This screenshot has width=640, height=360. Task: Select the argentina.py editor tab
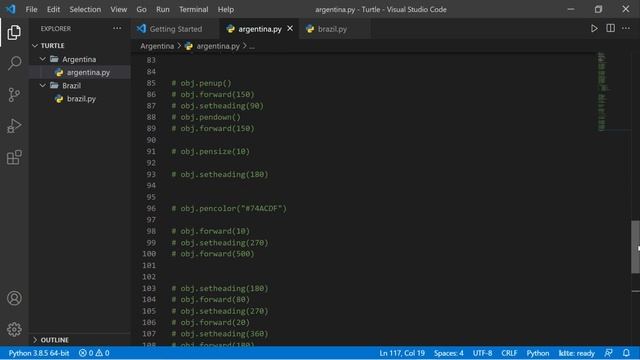pyautogui.click(x=260, y=29)
